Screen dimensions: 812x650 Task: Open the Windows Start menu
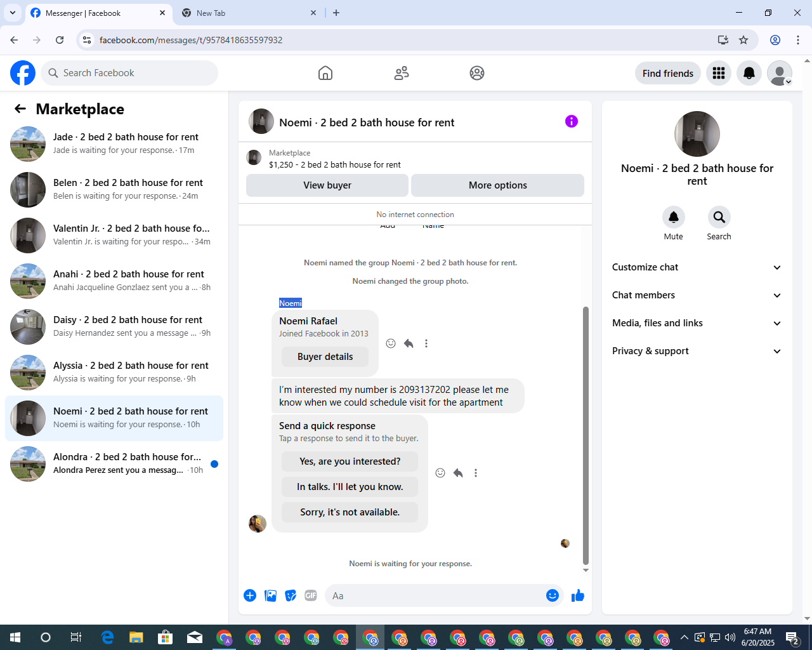(15, 637)
